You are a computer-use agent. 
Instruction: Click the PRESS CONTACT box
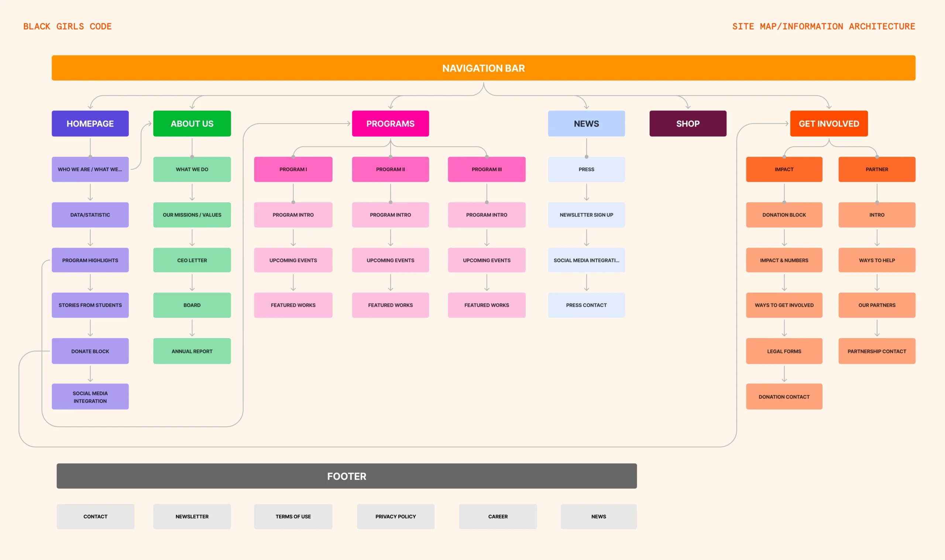[x=586, y=305]
